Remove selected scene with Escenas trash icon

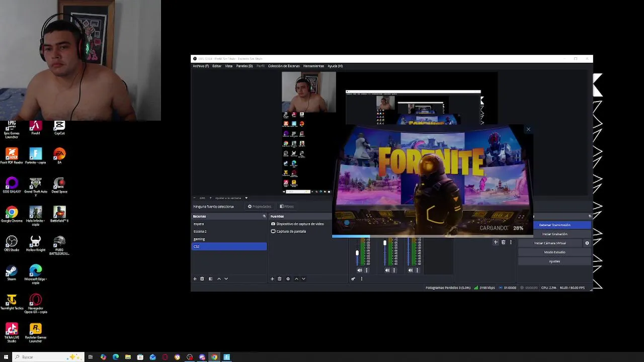202,279
